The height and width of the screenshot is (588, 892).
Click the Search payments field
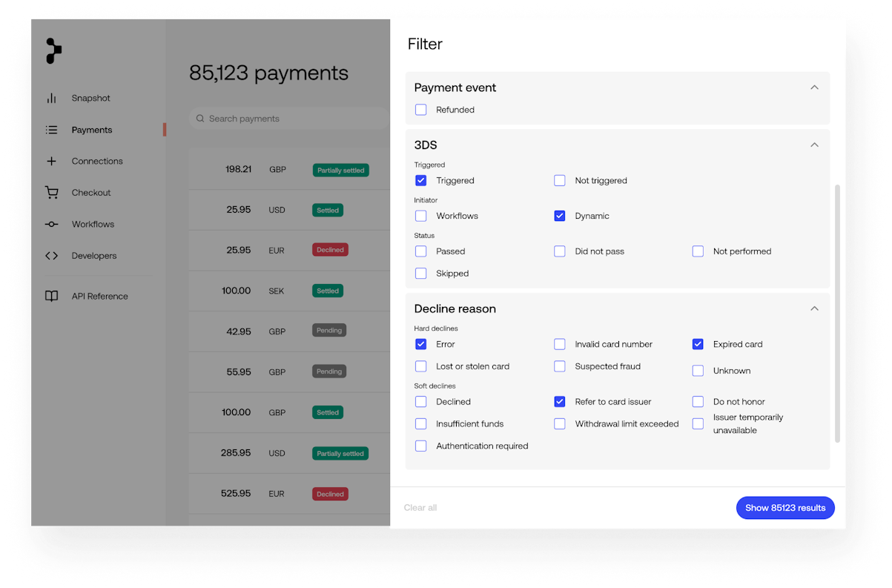pos(289,119)
